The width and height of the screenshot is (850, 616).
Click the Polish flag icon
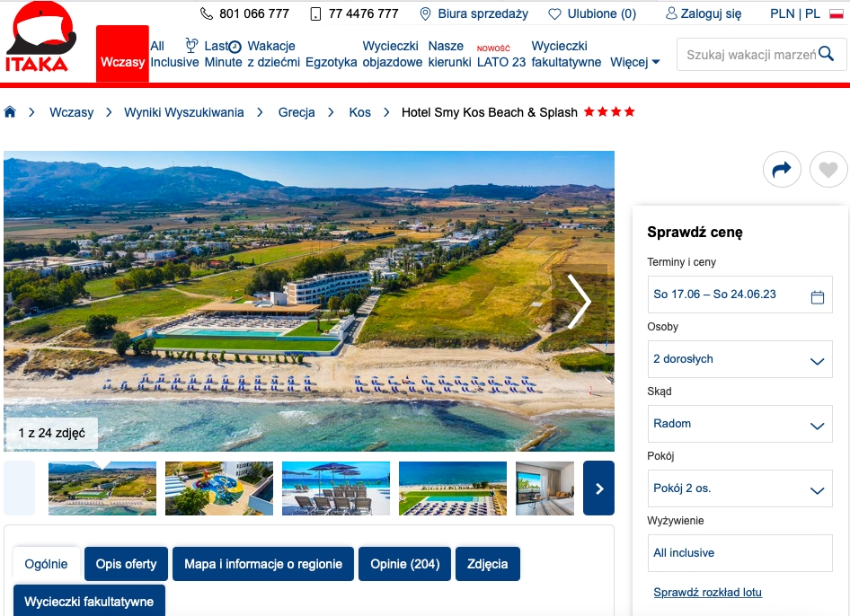[x=837, y=14]
